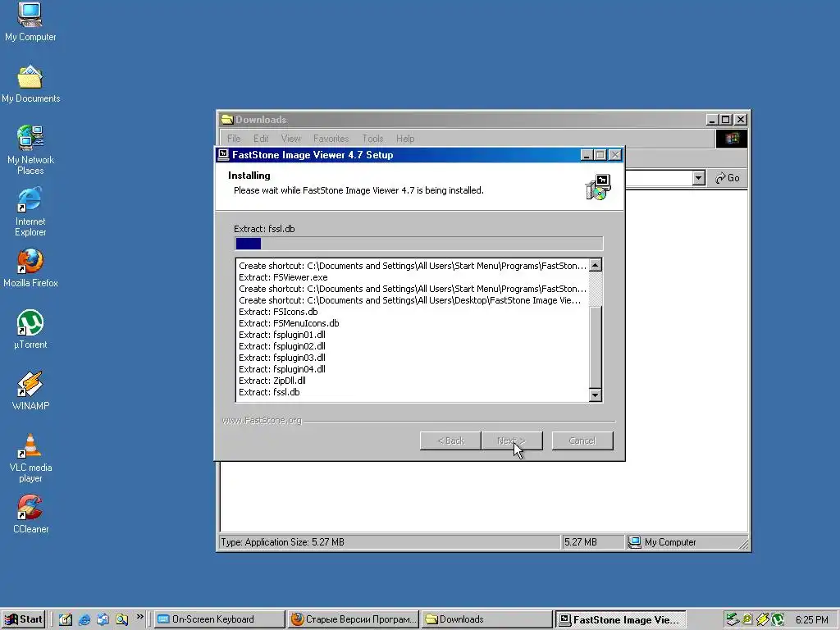Click the log line 'Extract: fsplugin04.dll'
The width and height of the screenshot is (840, 630).
(x=282, y=370)
